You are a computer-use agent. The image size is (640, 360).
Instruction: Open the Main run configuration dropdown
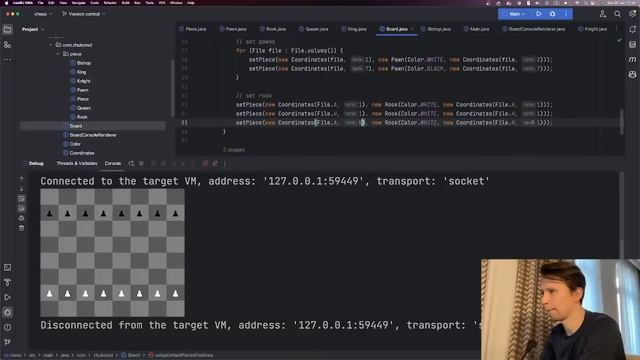[x=514, y=14]
